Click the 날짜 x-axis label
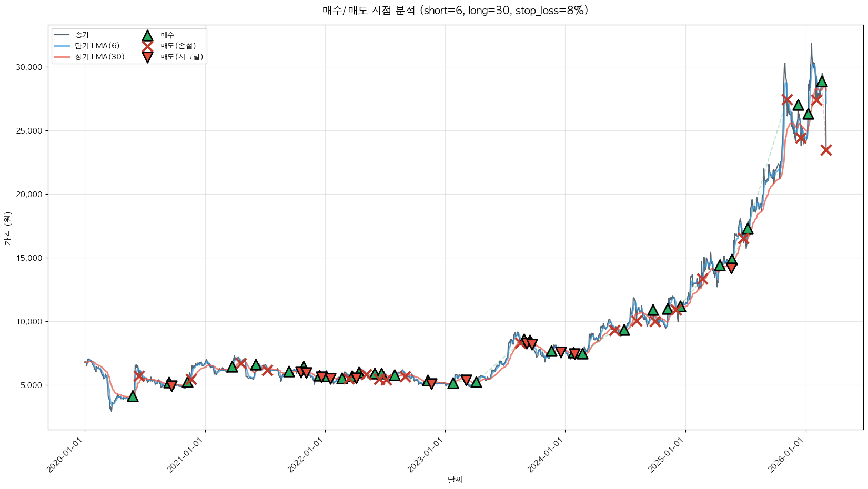The height and width of the screenshot is (489, 868). click(x=455, y=480)
